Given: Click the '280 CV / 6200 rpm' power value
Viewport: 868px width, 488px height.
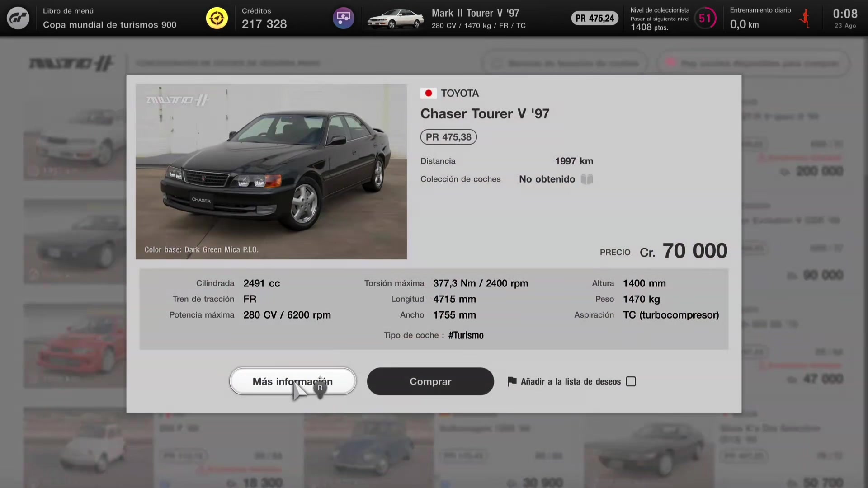Looking at the screenshot, I should (x=287, y=315).
